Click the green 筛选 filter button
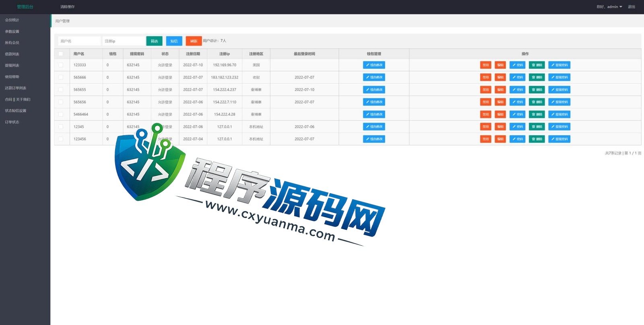Viewport: 644px width, 325px height. pos(154,41)
